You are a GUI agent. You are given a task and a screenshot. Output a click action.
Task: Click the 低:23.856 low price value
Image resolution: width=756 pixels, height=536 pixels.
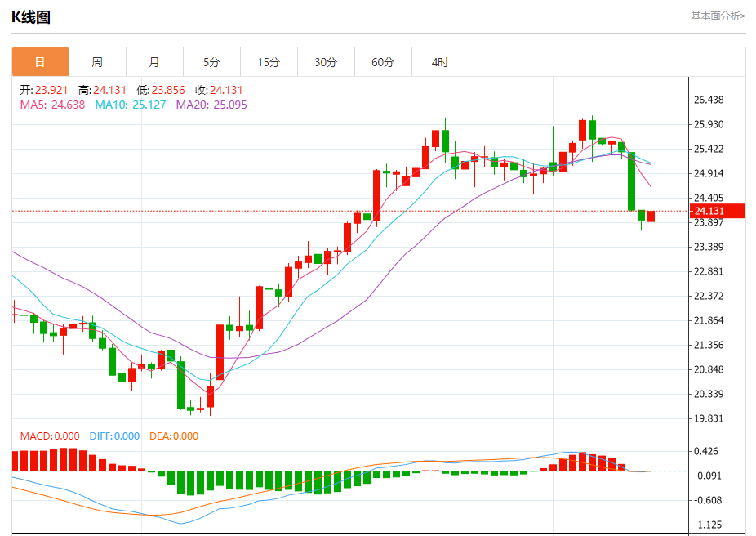tap(161, 90)
